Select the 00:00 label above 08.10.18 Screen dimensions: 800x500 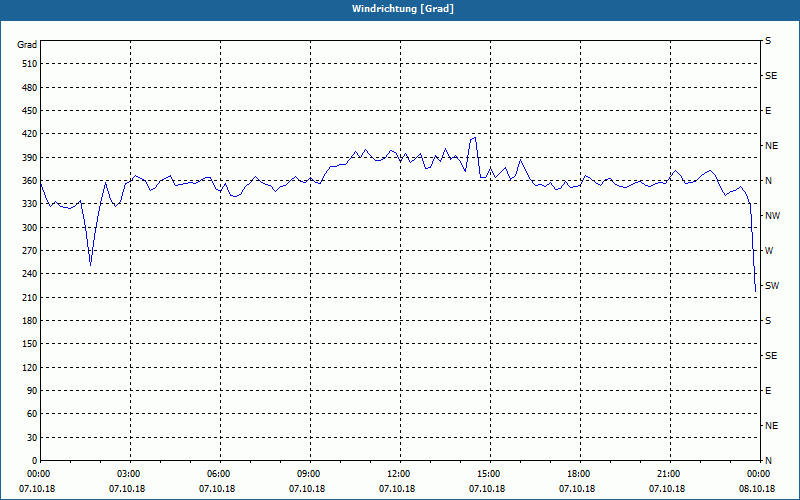click(759, 474)
